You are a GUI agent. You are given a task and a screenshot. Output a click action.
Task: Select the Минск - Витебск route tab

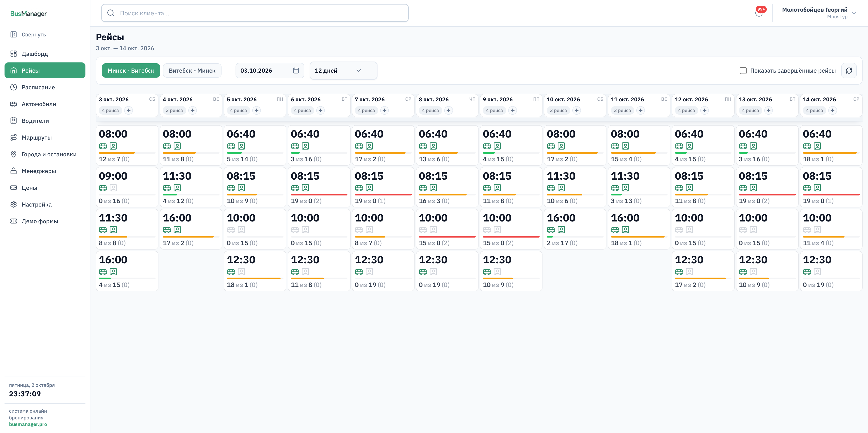pyautogui.click(x=131, y=71)
